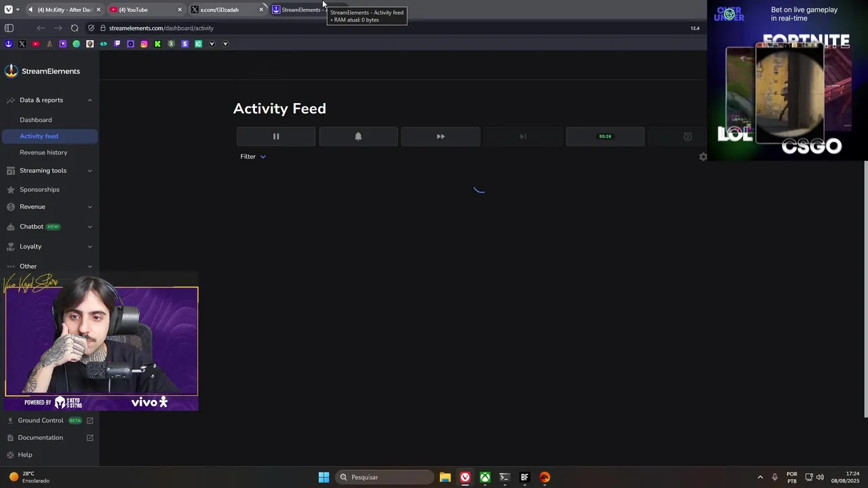Screen dimensions: 868x488
Task: Open the purple Twitch bookmark icon
Action: [x=117, y=44]
